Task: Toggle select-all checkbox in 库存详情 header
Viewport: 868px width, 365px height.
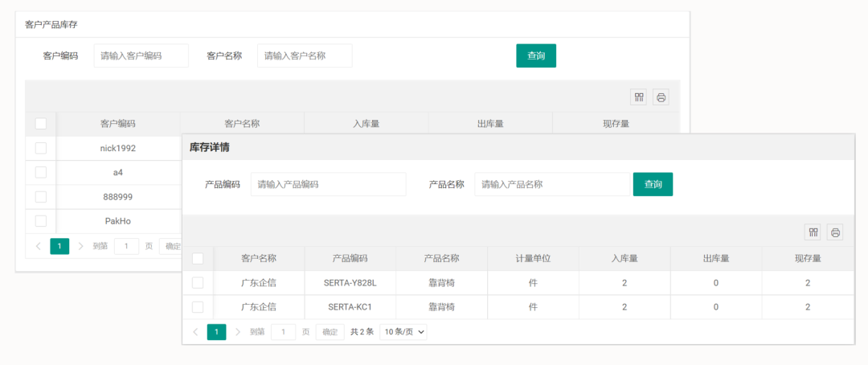Action: [198, 258]
